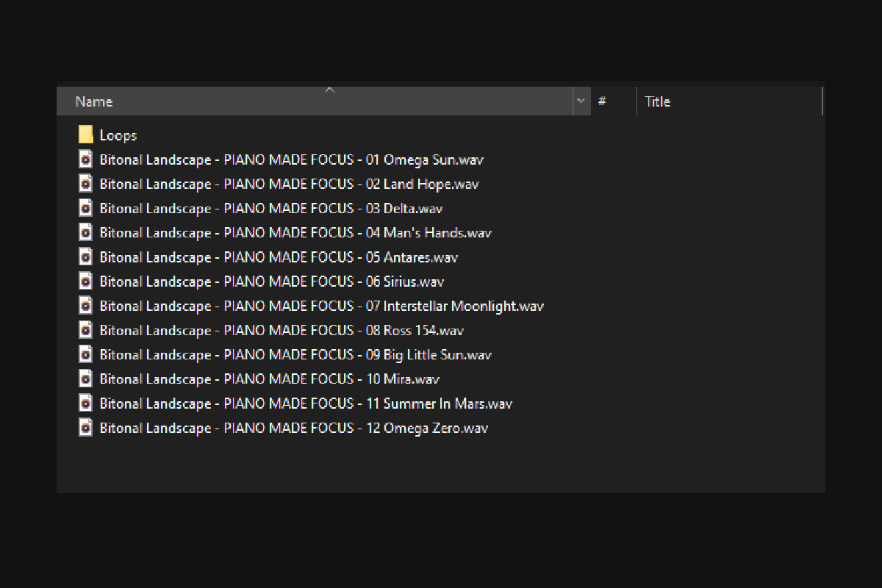This screenshot has width=882, height=588.
Task: Click the Loops folder icon
Action: pos(85,135)
